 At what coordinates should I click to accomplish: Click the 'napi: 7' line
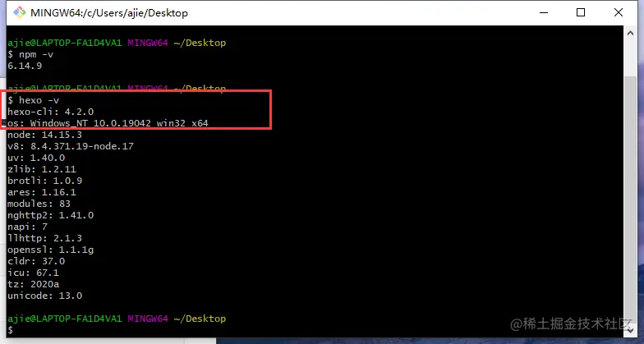pos(28,227)
